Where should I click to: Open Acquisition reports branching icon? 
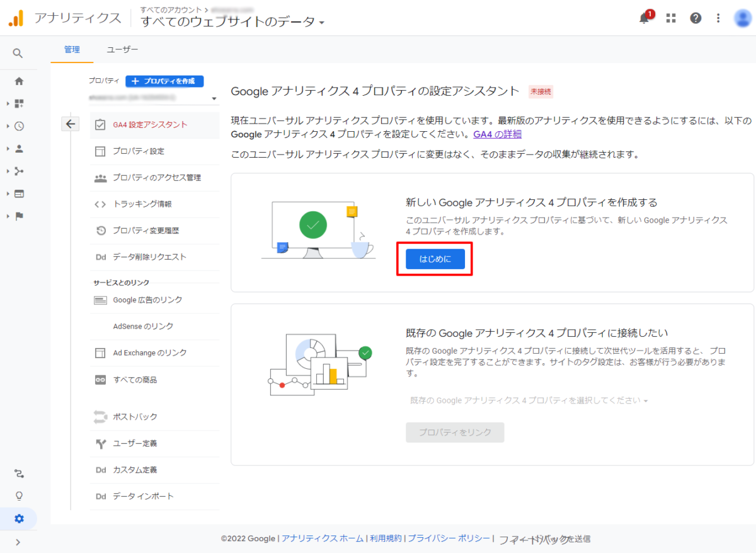point(19,171)
